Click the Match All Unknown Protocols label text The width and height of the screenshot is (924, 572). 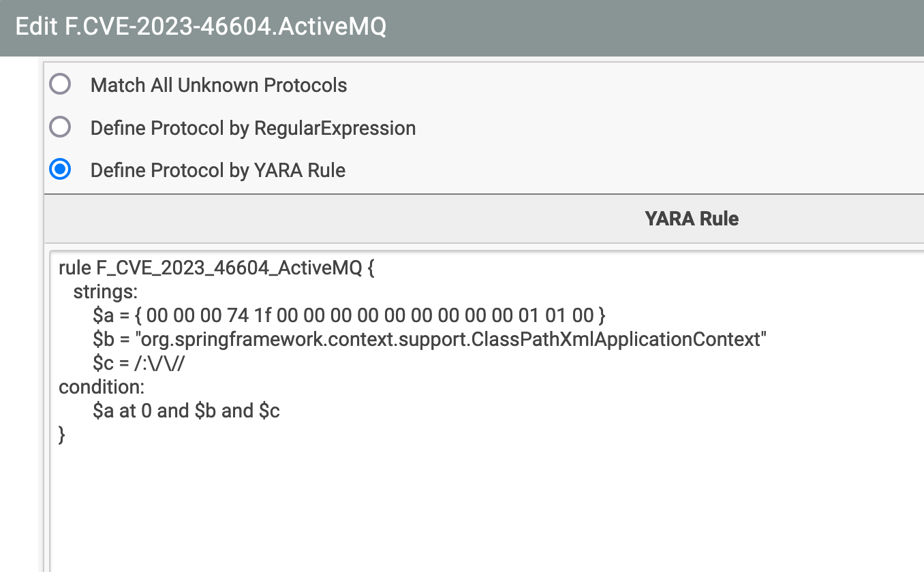pyautogui.click(x=219, y=85)
